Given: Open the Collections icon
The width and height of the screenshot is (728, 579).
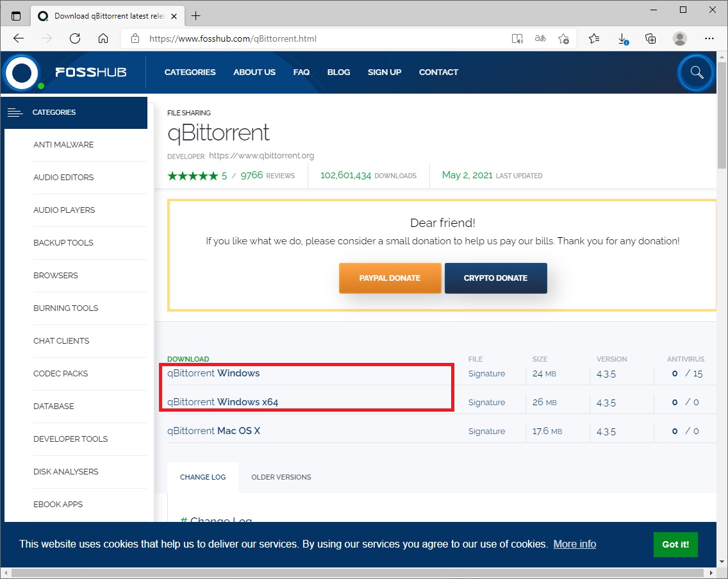Looking at the screenshot, I should (651, 38).
